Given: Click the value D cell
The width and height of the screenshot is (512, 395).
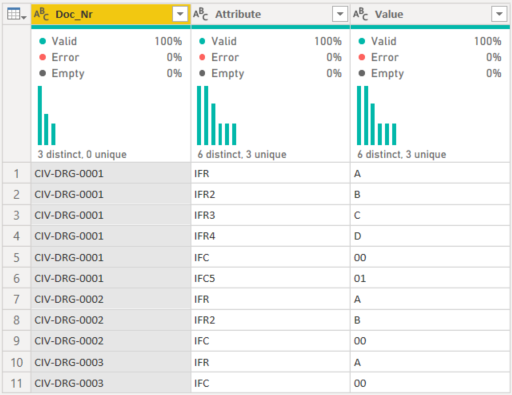Looking at the screenshot, I should coord(430,236).
